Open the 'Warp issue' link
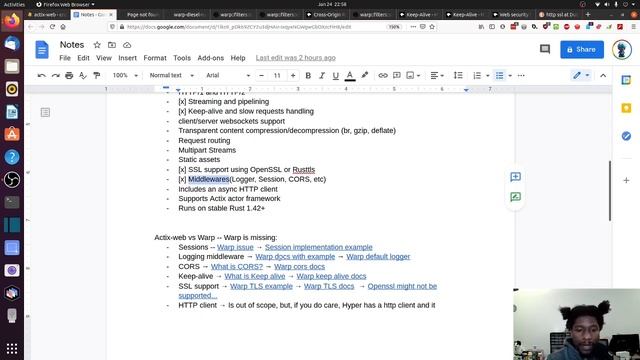640x360 pixels. 235,247
